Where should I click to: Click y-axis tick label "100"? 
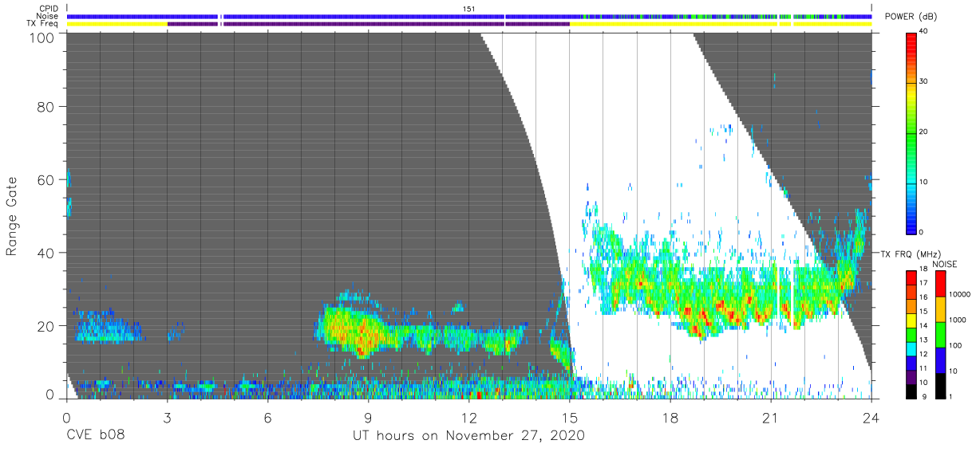coord(42,37)
